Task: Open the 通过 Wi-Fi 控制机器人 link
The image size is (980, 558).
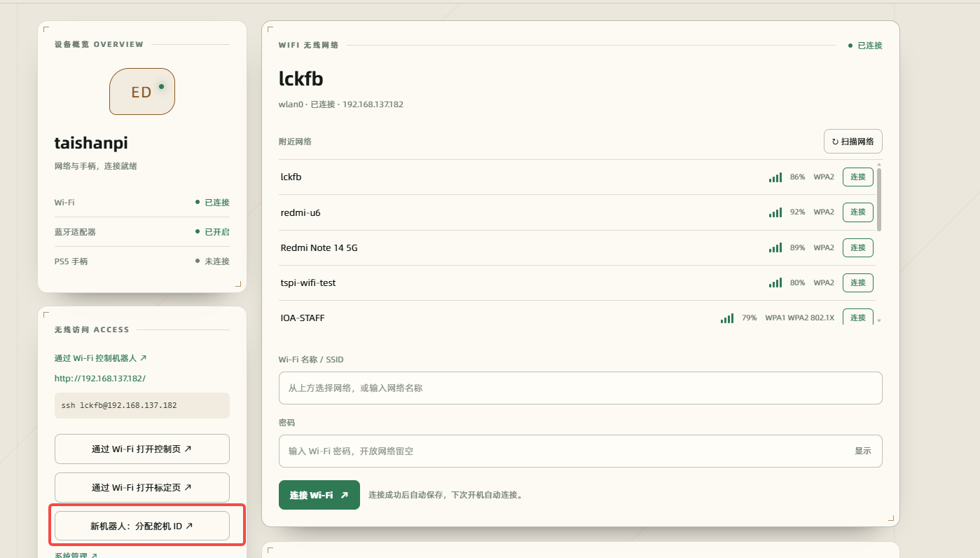Action: (x=101, y=358)
